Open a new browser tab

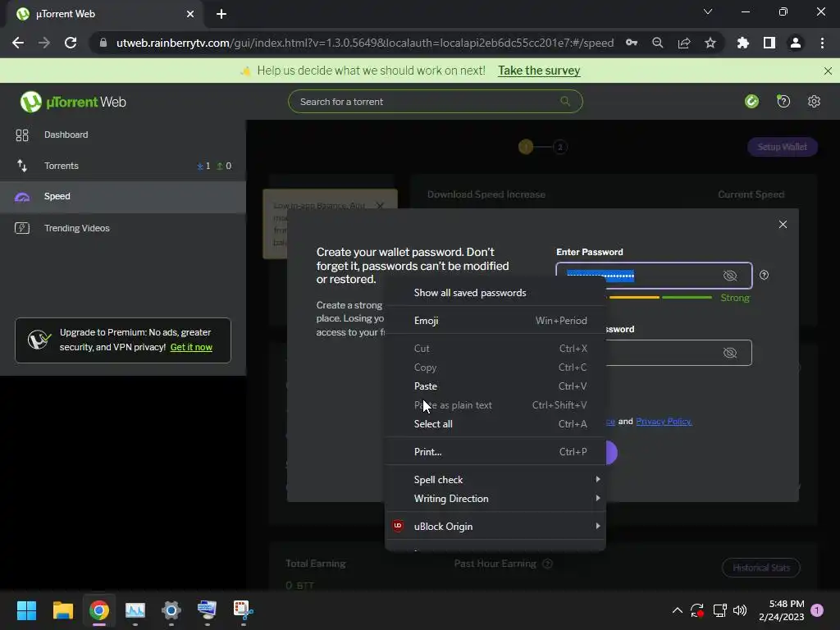pyautogui.click(x=221, y=14)
